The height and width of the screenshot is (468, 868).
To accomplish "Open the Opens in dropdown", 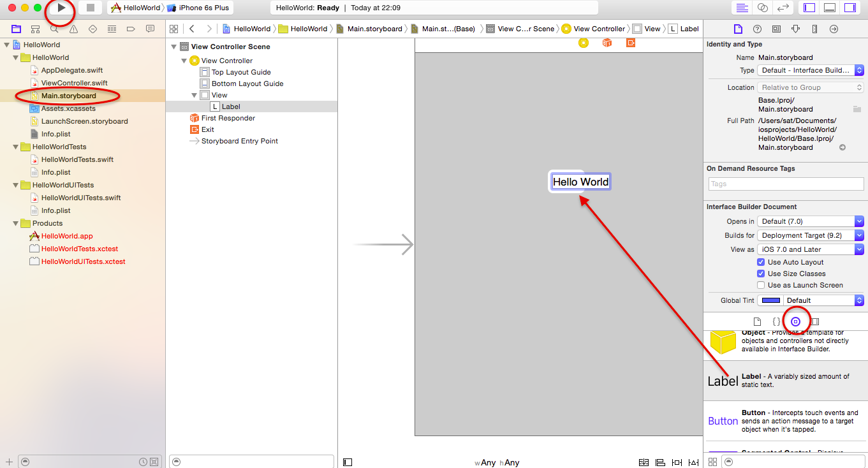I will 811,221.
